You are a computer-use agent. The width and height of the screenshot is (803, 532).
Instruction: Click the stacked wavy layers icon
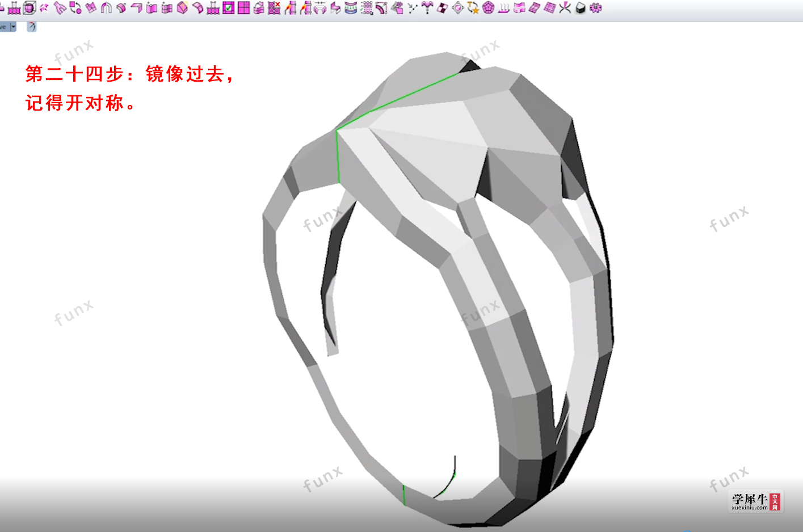(259, 8)
